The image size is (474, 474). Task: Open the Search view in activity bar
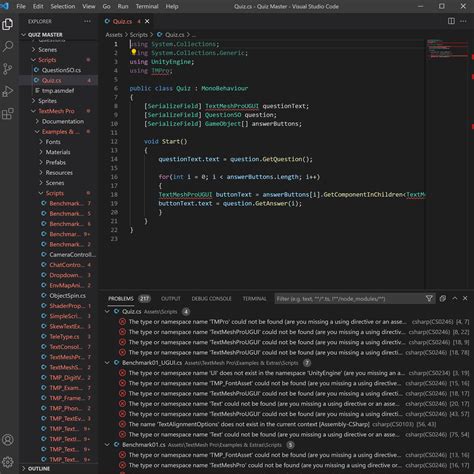[8, 46]
